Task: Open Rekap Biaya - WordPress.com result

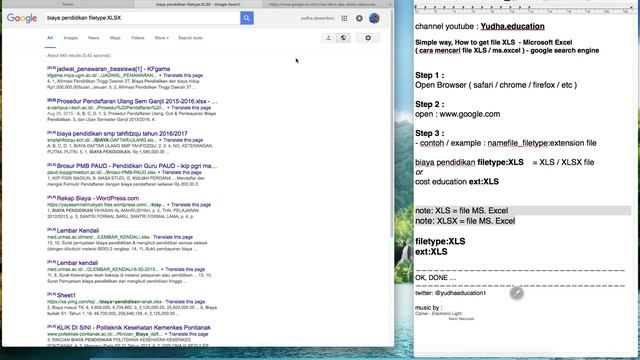Action: 98,198
